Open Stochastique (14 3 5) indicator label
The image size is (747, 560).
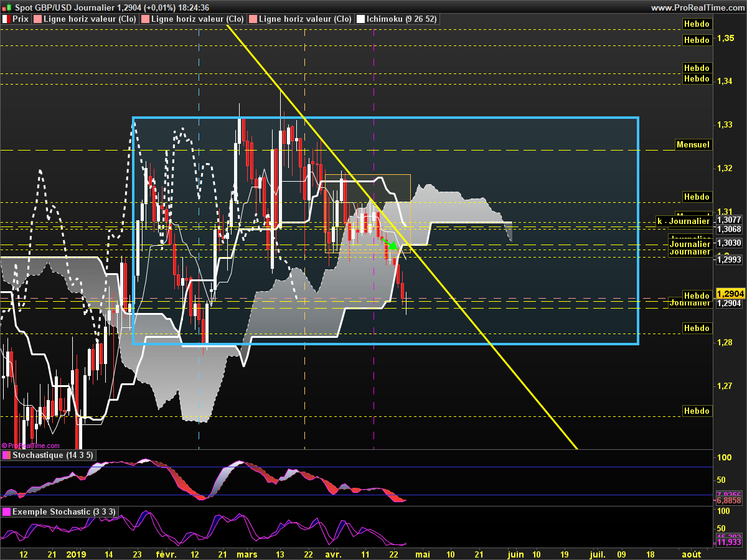coord(53,455)
